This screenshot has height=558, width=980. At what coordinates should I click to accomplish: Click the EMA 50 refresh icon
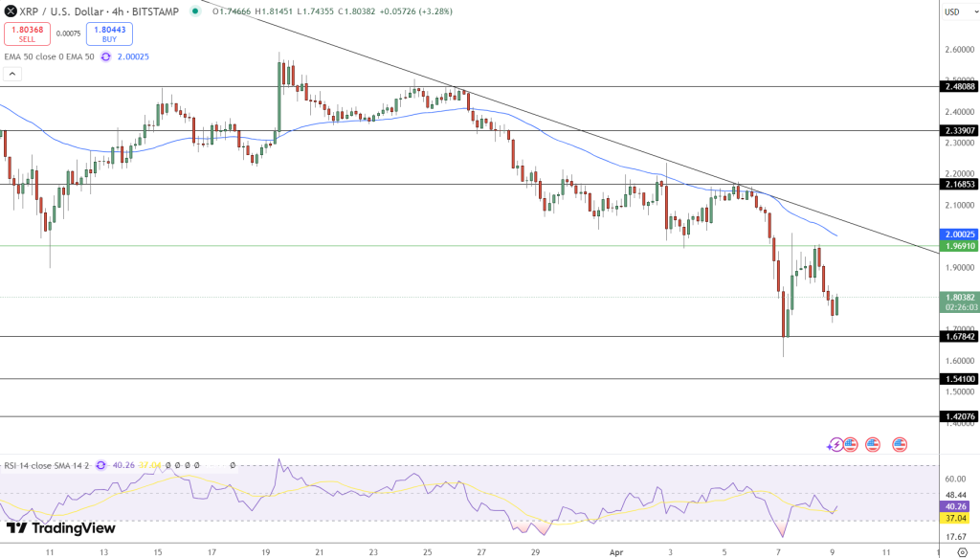pyautogui.click(x=105, y=56)
